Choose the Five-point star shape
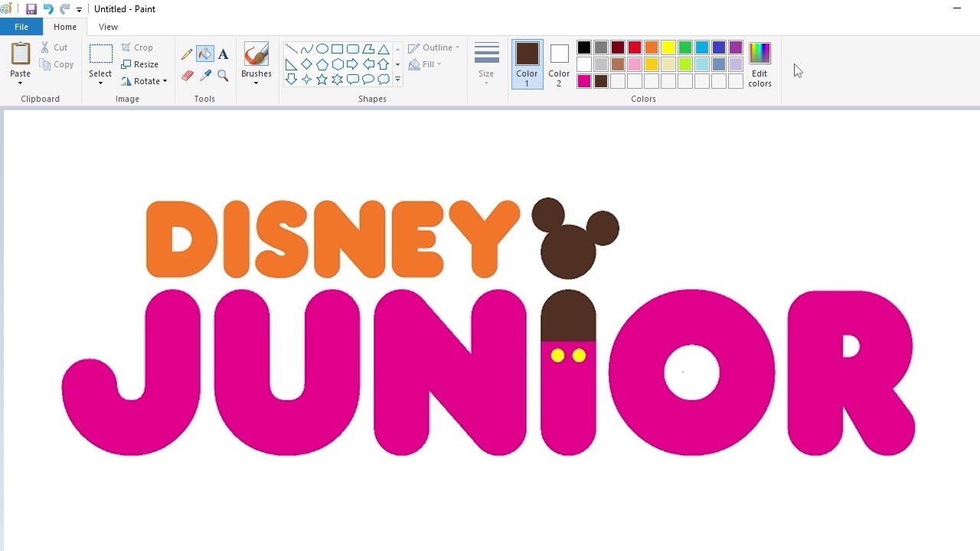The width and height of the screenshot is (980, 551). (322, 80)
